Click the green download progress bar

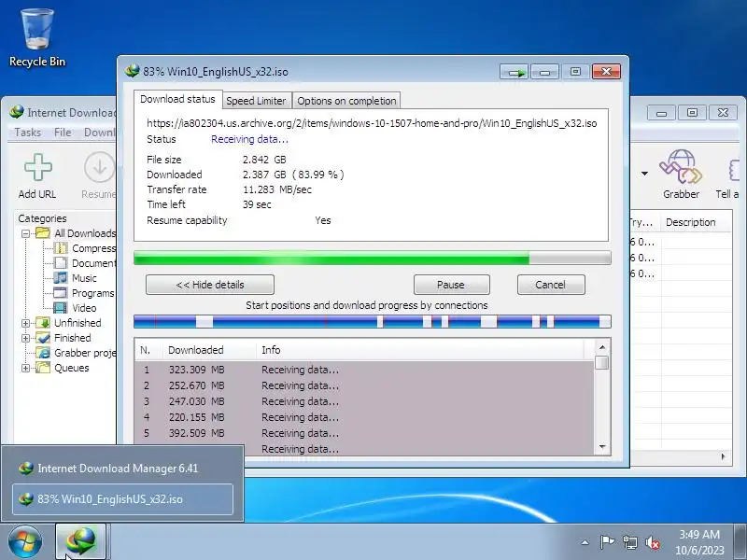tap(372, 259)
